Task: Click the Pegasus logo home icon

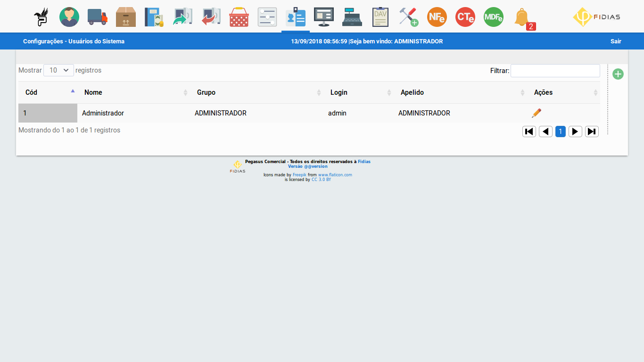Action: (41, 17)
